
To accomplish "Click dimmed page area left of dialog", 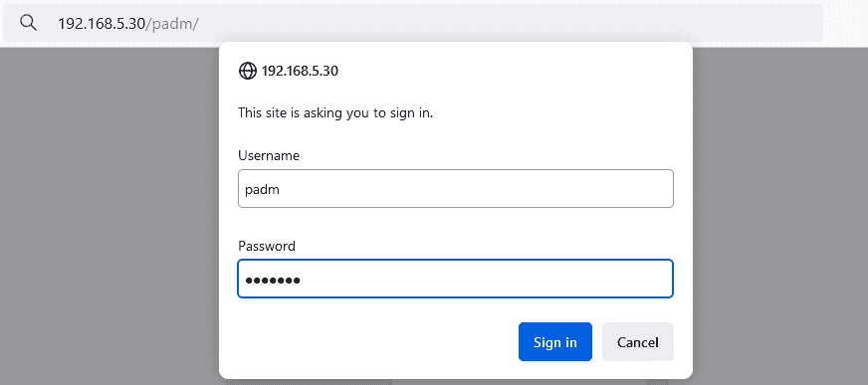I will click(110, 216).
